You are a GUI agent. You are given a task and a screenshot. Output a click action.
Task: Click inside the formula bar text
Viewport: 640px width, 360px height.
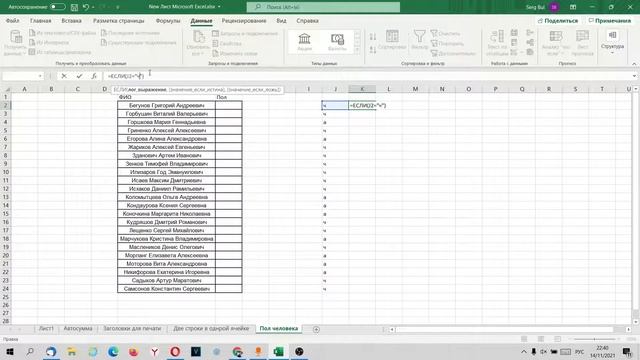pos(126,76)
